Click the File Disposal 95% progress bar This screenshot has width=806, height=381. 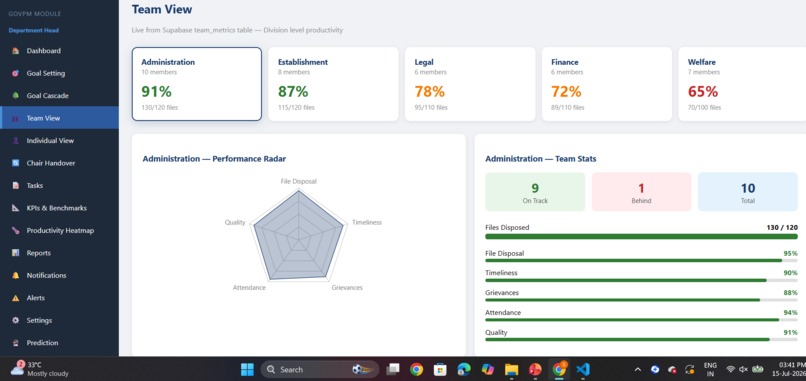coord(642,260)
